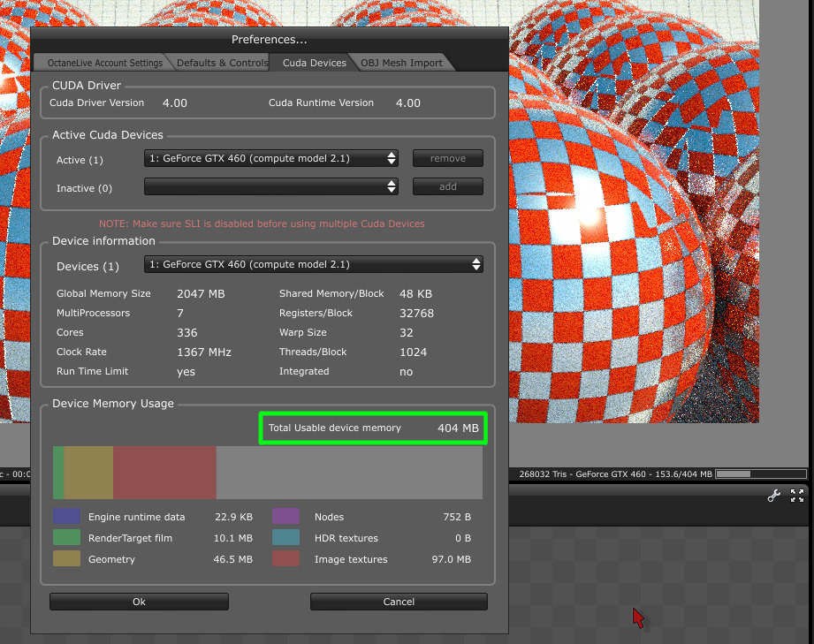Click the Cuda Runtime Version '4.00' value
The width and height of the screenshot is (814, 644).
pyautogui.click(x=408, y=102)
